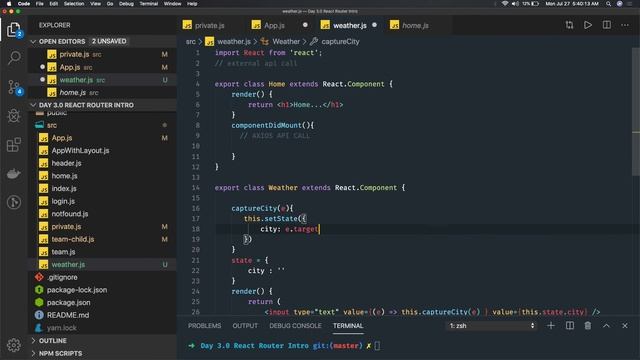Image resolution: width=640 pixels, height=360 pixels.
Task: Open the Apple menu
Action: click(9, 4)
